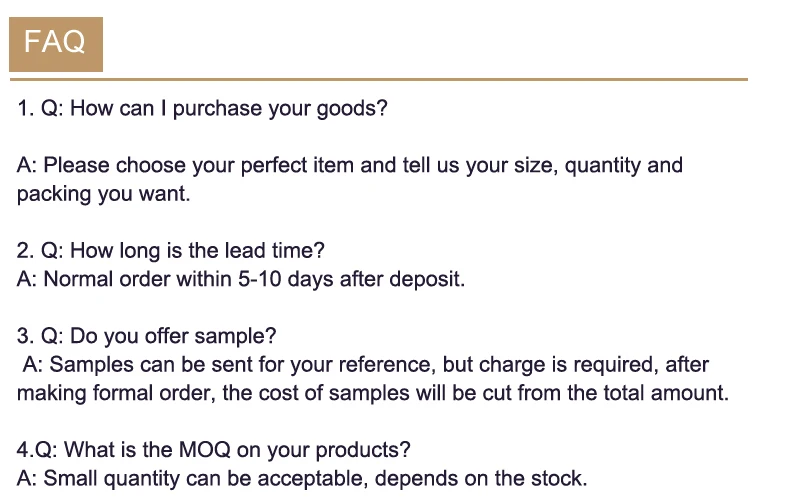
Task: Select the question "Do you offer sample?"
Action: coord(147,336)
